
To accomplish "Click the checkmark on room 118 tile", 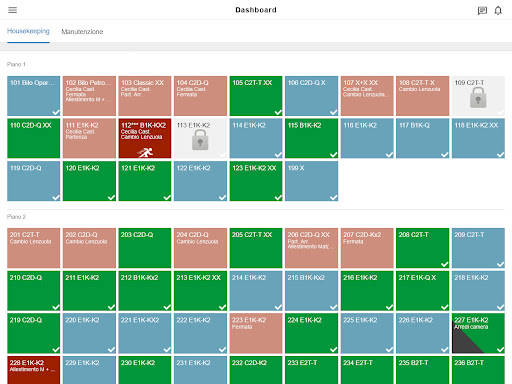I will (x=501, y=155).
